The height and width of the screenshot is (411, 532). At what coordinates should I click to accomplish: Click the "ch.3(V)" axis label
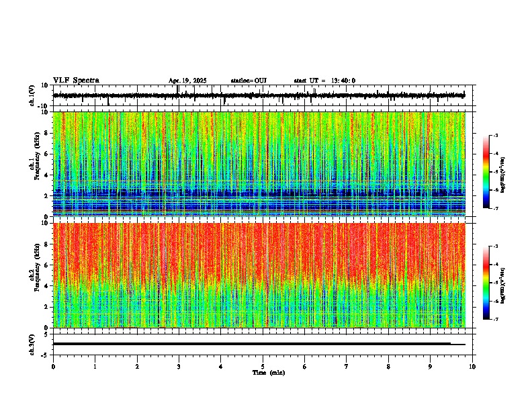coord(32,345)
